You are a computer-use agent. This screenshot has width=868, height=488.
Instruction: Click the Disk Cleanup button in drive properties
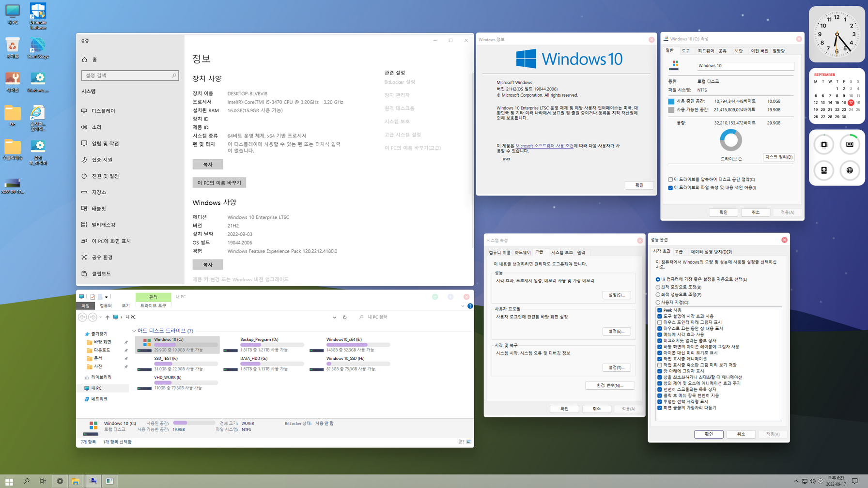point(778,157)
